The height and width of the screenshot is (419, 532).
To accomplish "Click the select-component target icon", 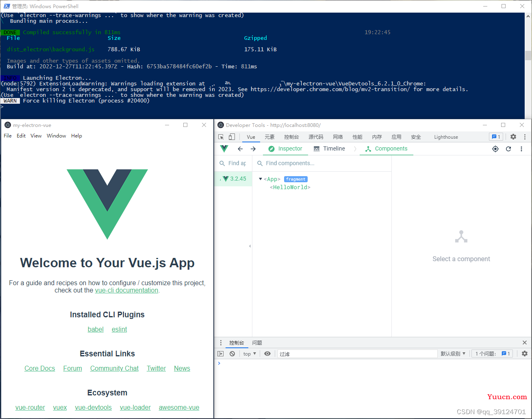I will pyautogui.click(x=495, y=149).
